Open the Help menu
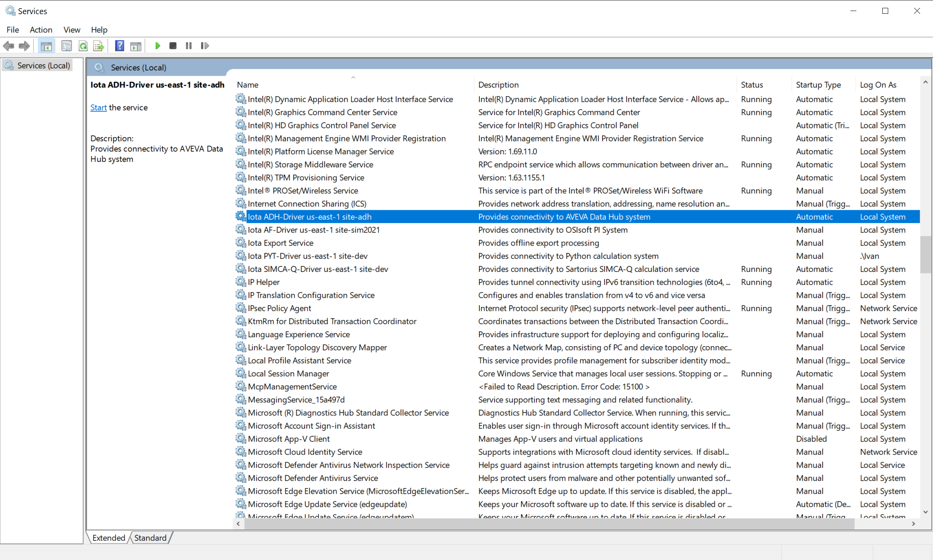This screenshot has width=933, height=560. point(99,29)
